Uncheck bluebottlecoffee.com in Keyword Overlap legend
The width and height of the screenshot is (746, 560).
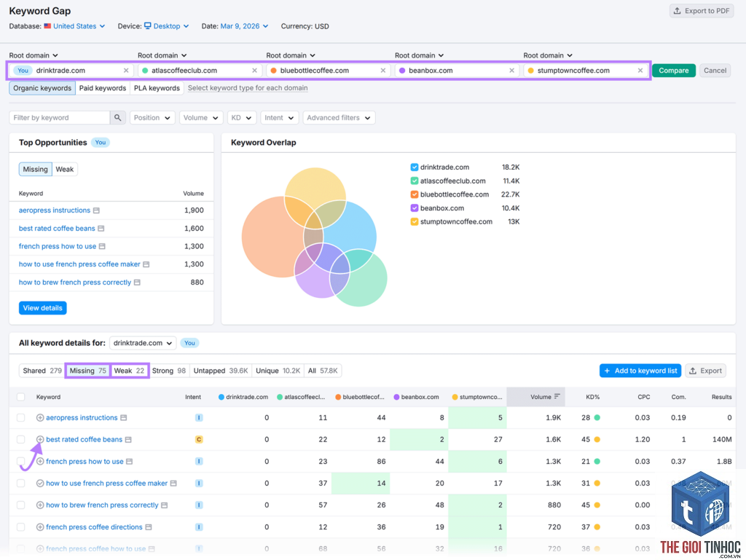[415, 194]
